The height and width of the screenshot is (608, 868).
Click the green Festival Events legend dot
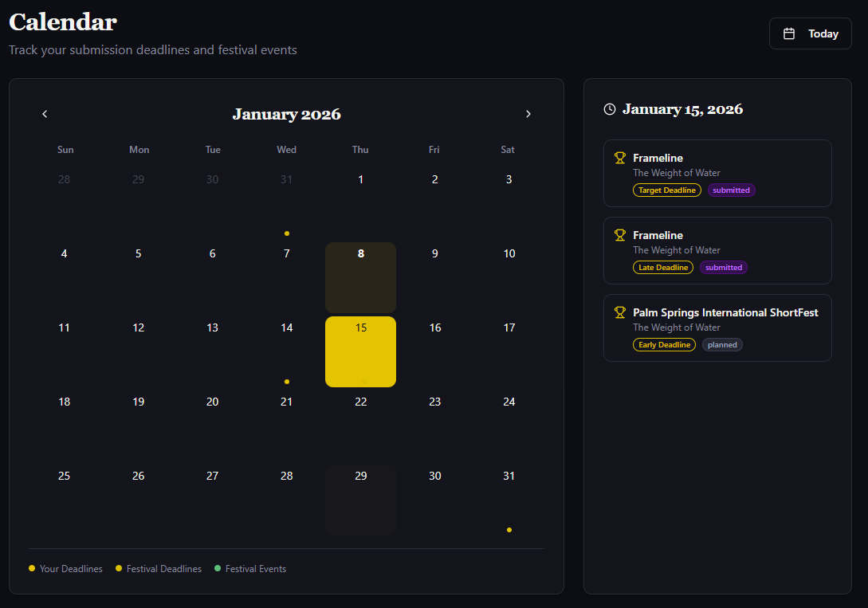pyautogui.click(x=218, y=568)
